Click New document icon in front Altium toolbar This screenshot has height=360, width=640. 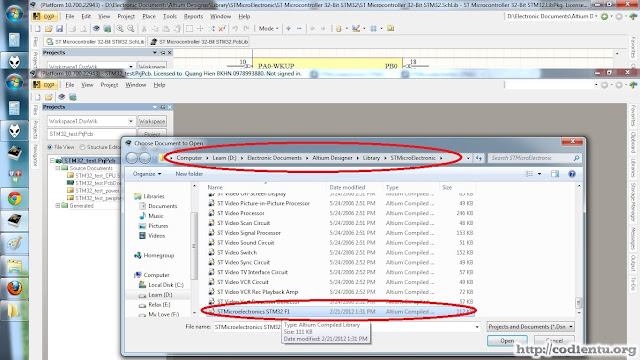[x=38, y=97]
